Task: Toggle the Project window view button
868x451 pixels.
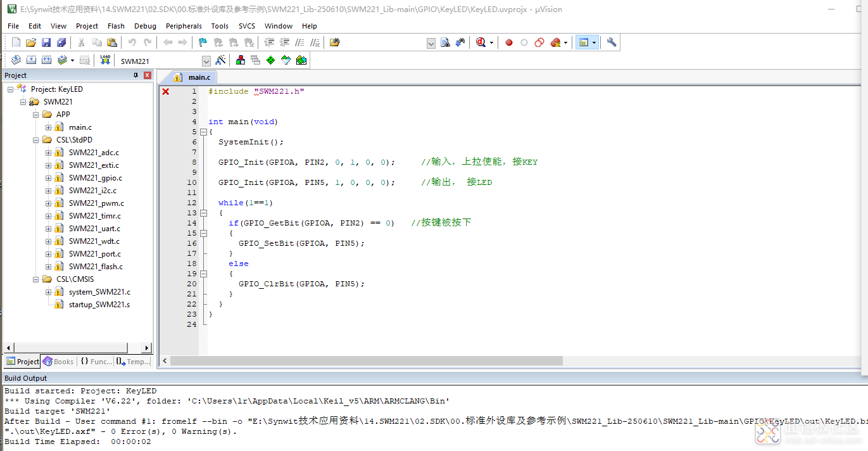Action: coord(584,42)
